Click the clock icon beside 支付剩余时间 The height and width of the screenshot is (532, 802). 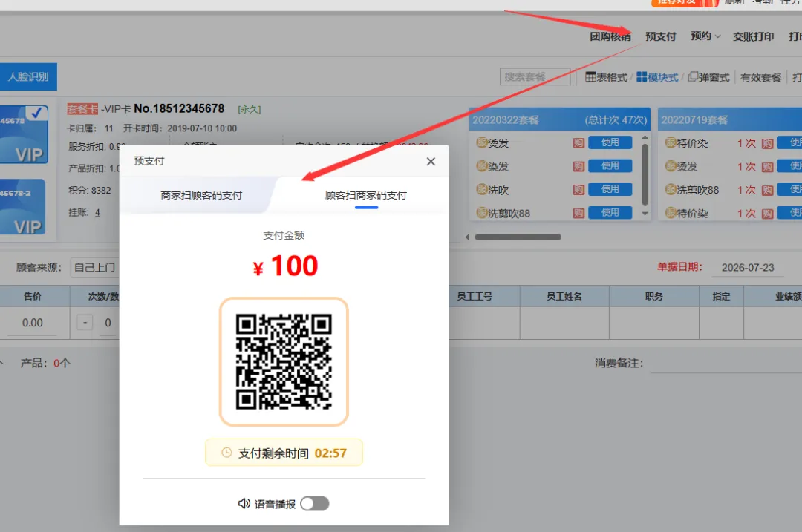click(x=226, y=453)
